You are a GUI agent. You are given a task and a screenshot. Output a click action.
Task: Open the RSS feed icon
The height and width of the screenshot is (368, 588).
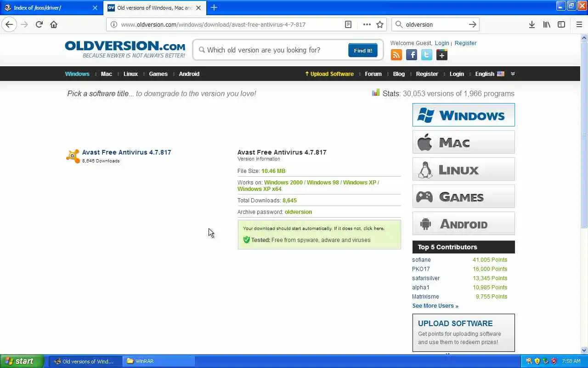396,55
